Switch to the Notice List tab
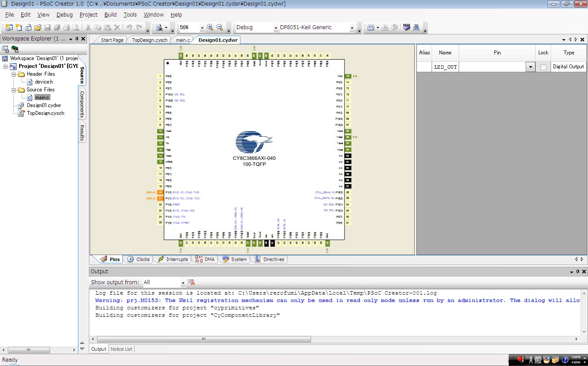Viewport: 588px width, 366px height. (x=122, y=349)
